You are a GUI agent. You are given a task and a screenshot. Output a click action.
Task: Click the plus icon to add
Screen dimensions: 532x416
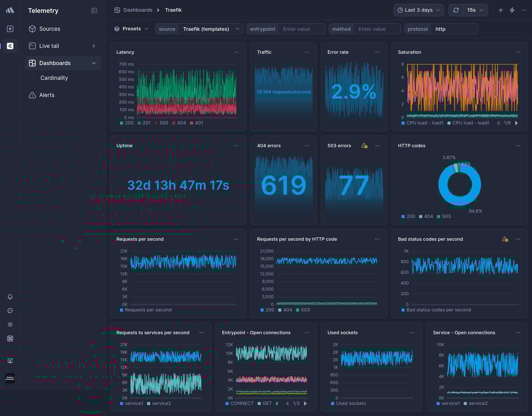tap(501, 10)
